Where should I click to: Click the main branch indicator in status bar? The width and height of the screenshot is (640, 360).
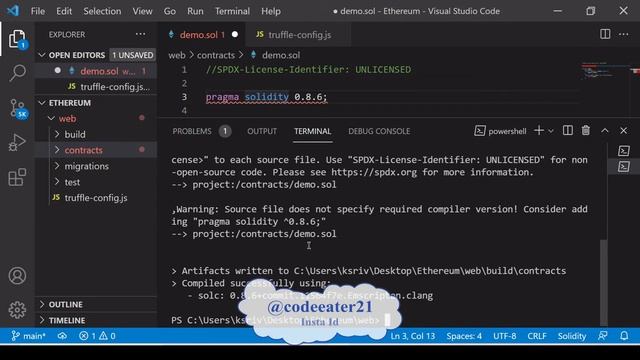tap(29, 336)
